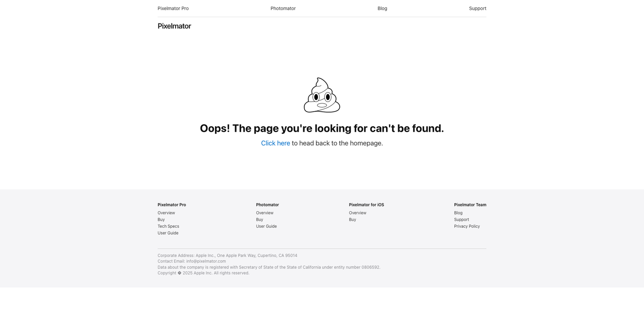Go to Blog in top navigation
The height and width of the screenshot is (316, 644).
(382, 8)
